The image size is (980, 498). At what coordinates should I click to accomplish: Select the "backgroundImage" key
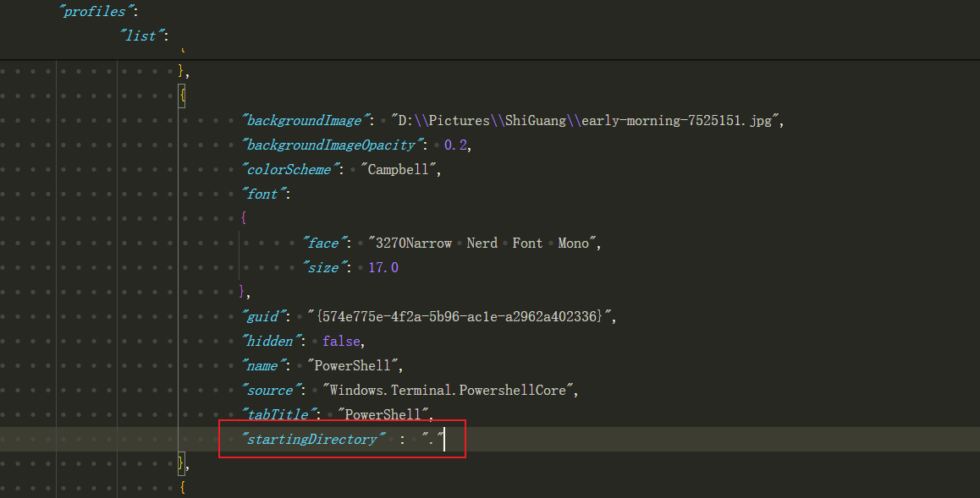pos(307,120)
